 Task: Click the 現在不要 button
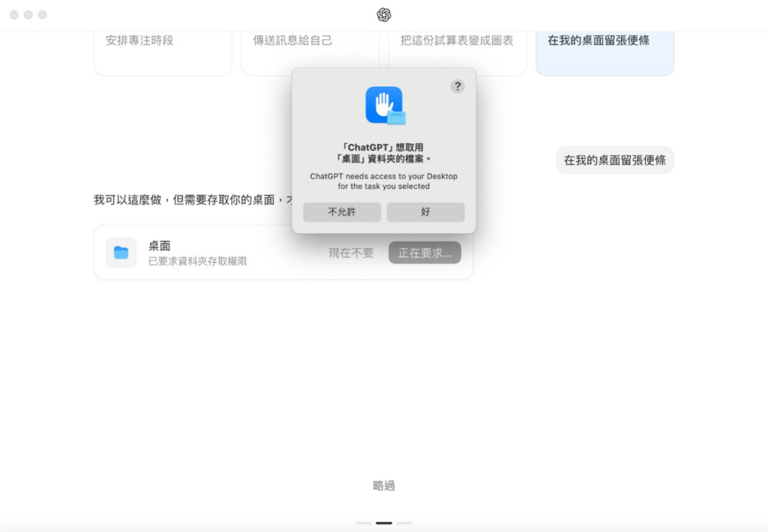coord(351,253)
